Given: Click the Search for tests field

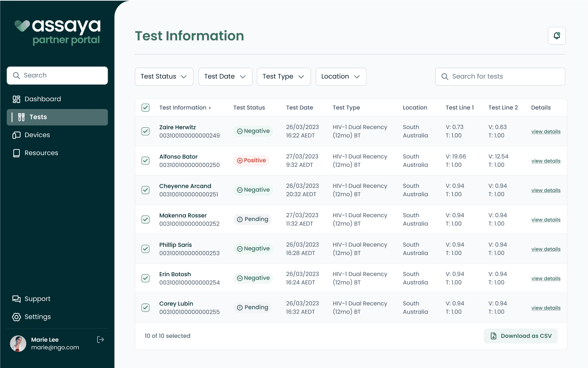Looking at the screenshot, I should click(500, 77).
